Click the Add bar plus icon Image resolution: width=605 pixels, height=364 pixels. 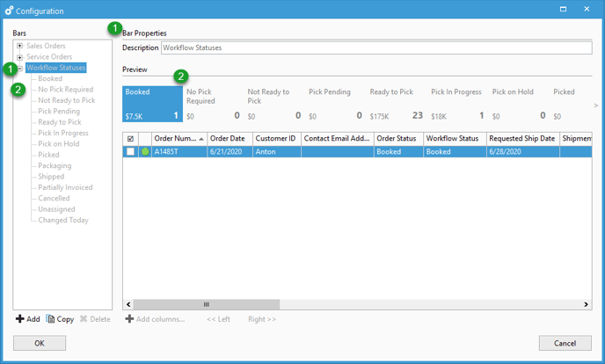(x=19, y=319)
